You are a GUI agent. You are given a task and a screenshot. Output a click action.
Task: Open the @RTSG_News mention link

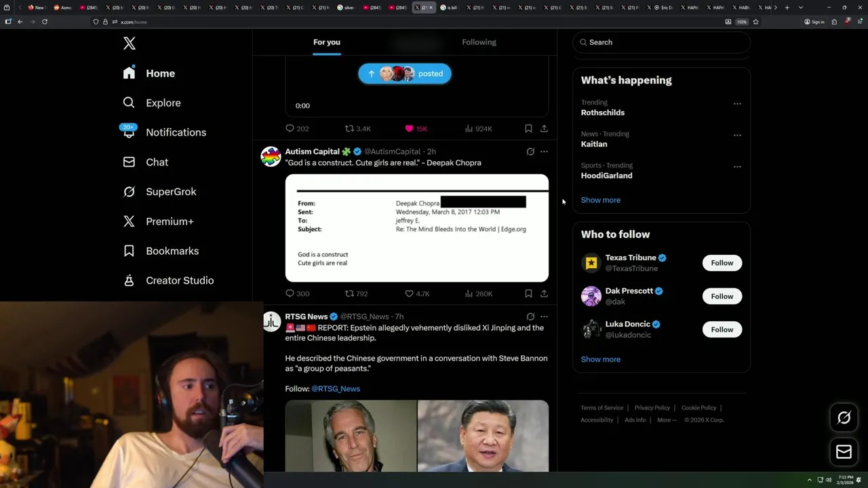coord(336,389)
